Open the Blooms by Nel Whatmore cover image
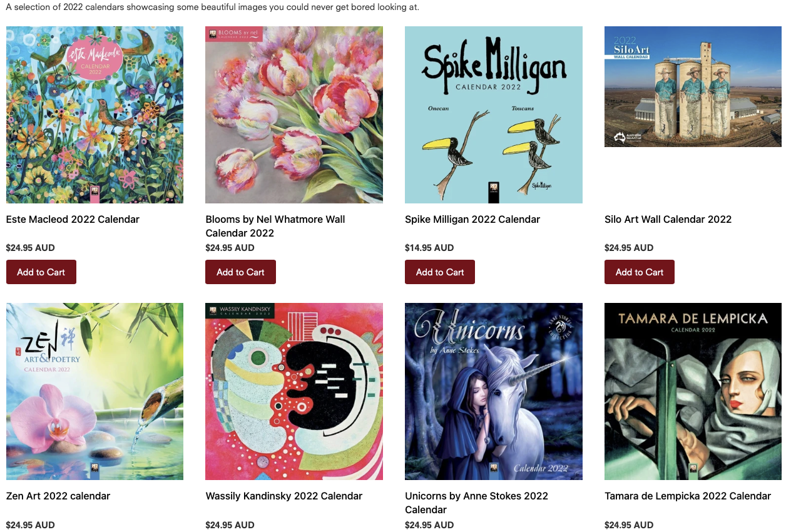The height and width of the screenshot is (532, 791). 294,115
